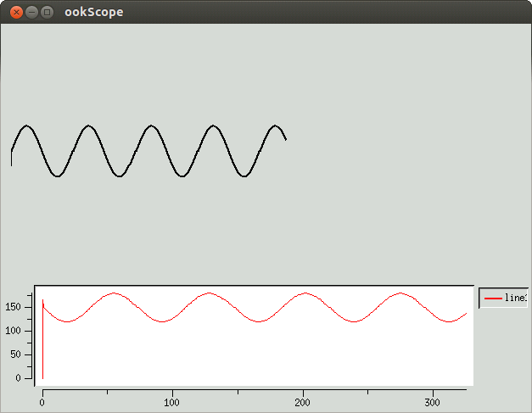Click the first crest of red plot line
The image size is (532, 413).
click(x=115, y=293)
